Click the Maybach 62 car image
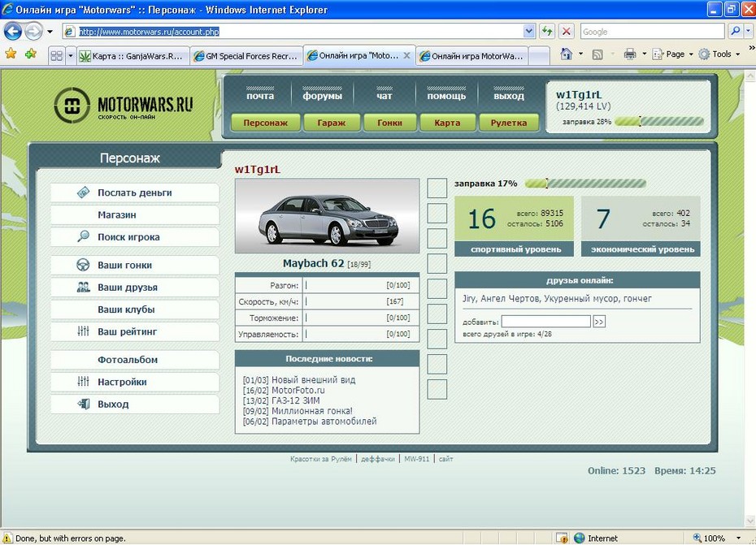The width and height of the screenshot is (756, 545). tap(328, 216)
